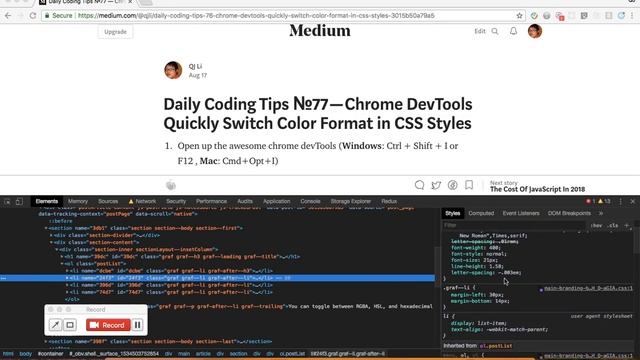Click the yellow warning count indicator

coord(604,201)
